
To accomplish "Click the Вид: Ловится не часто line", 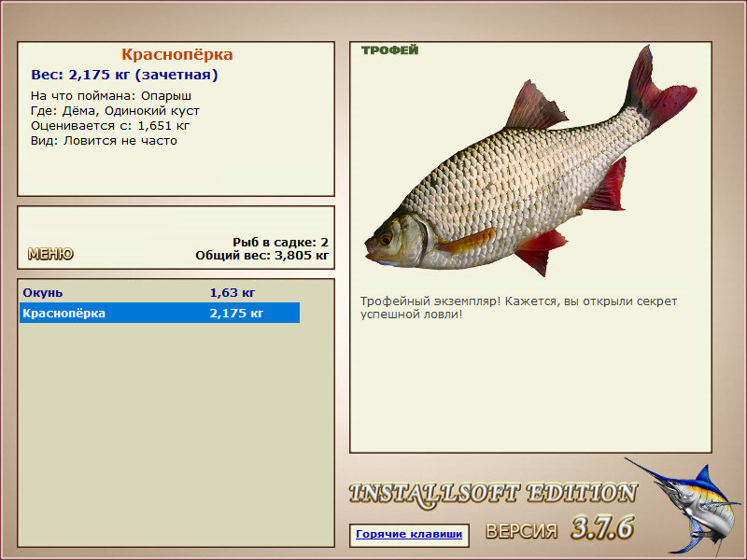I will click(104, 141).
